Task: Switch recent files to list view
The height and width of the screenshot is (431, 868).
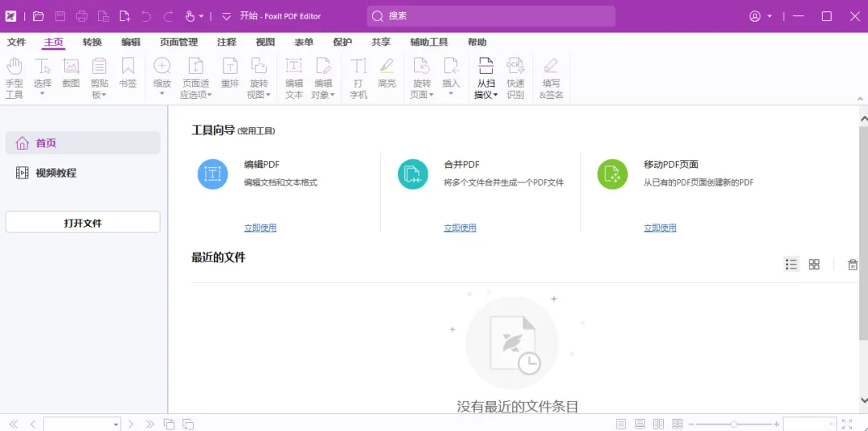Action: (x=792, y=265)
